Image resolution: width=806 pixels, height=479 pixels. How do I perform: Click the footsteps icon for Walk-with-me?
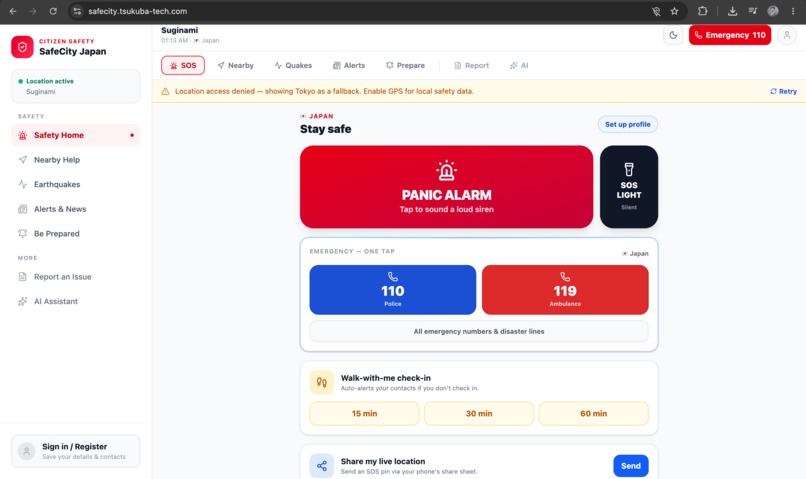coord(322,382)
